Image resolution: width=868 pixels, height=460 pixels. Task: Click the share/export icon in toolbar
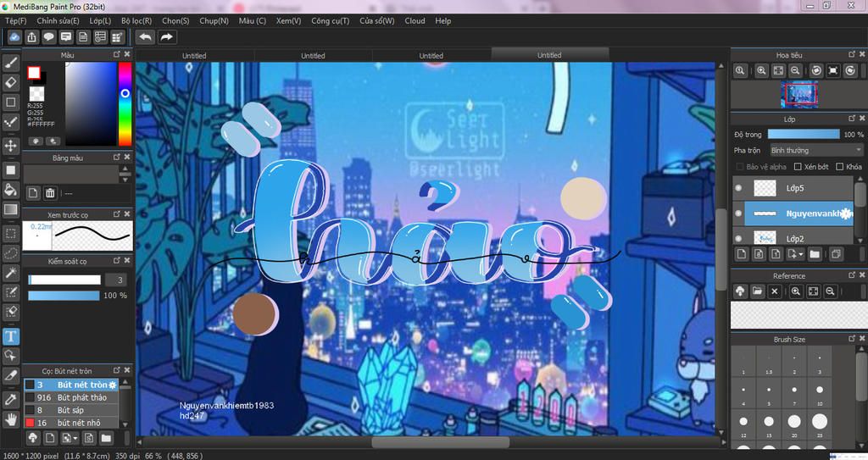pos(31,37)
